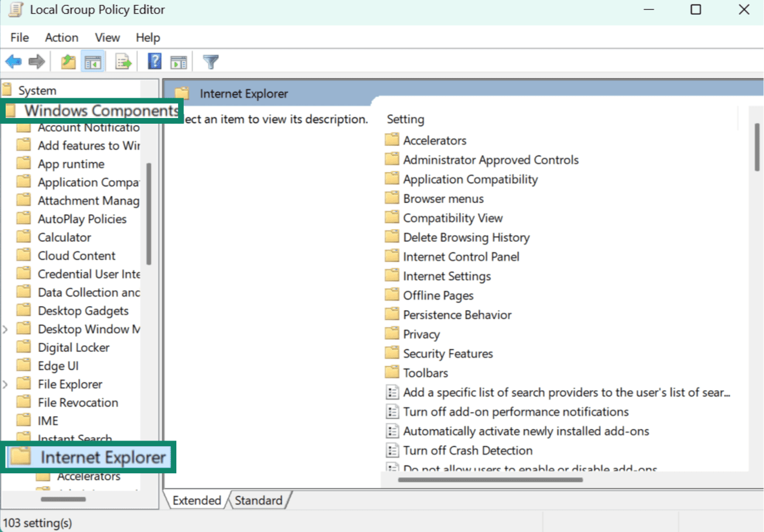Switch to the Standard tab
This screenshot has height=532, width=764.
pos(259,500)
